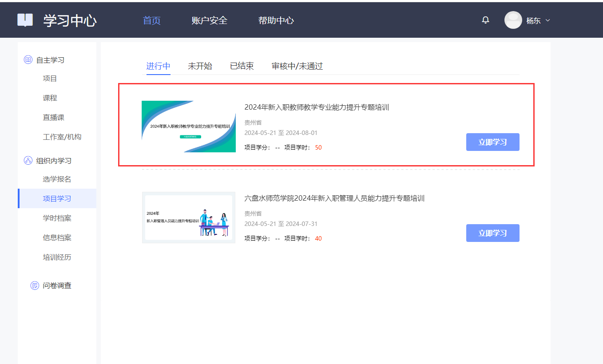Viewport: 603px width, 364px height.
Task: Open 首页 in the top navigation
Action: click(x=151, y=20)
